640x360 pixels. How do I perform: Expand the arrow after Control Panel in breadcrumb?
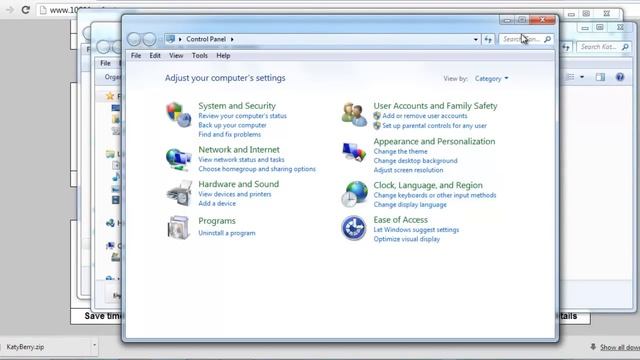pyautogui.click(x=232, y=39)
